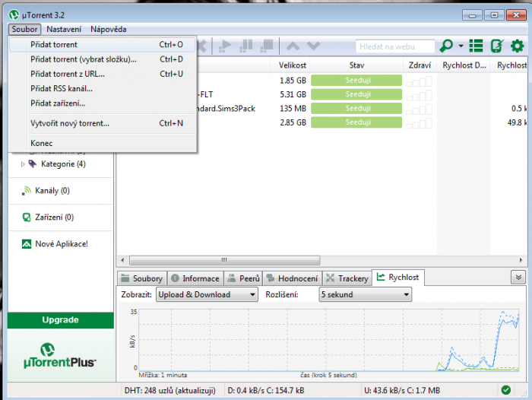Click the remote device icon in toolbar
Image resolution: width=532 pixels, height=400 pixels.
click(x=497, y=46)
